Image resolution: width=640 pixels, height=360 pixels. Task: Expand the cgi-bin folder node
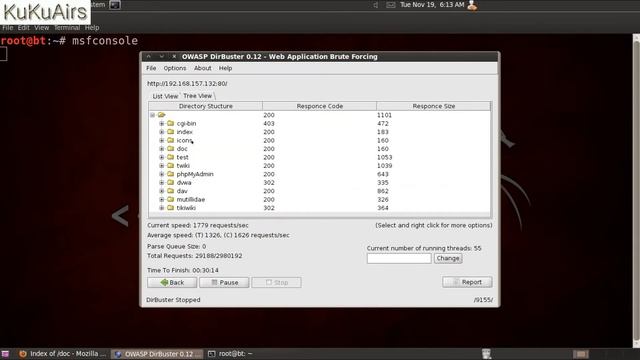tap(162, 123)
